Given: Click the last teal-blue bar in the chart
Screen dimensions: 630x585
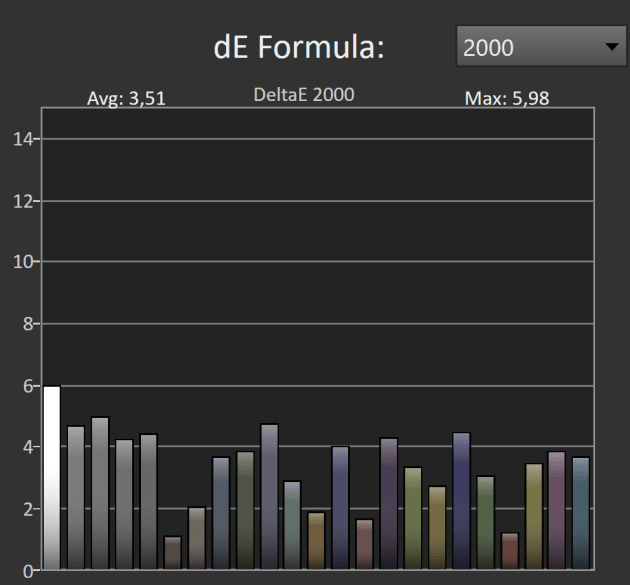Looking at the screenshot, I should point(581,513).
